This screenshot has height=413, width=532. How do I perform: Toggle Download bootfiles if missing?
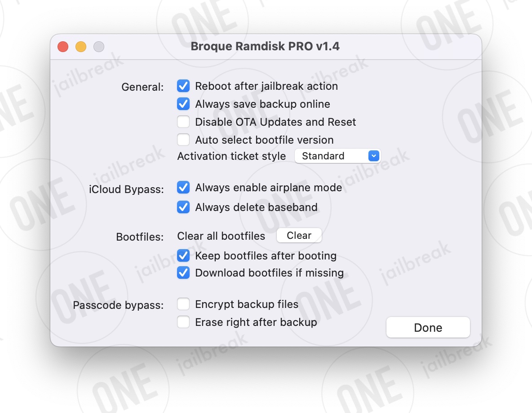click(x=183, y=272)
